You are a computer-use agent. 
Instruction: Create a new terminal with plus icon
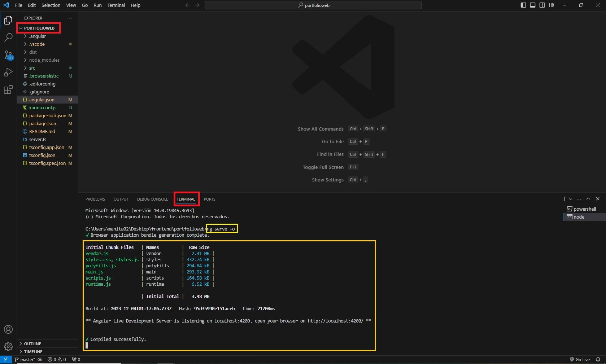click(x=564, y=199)
